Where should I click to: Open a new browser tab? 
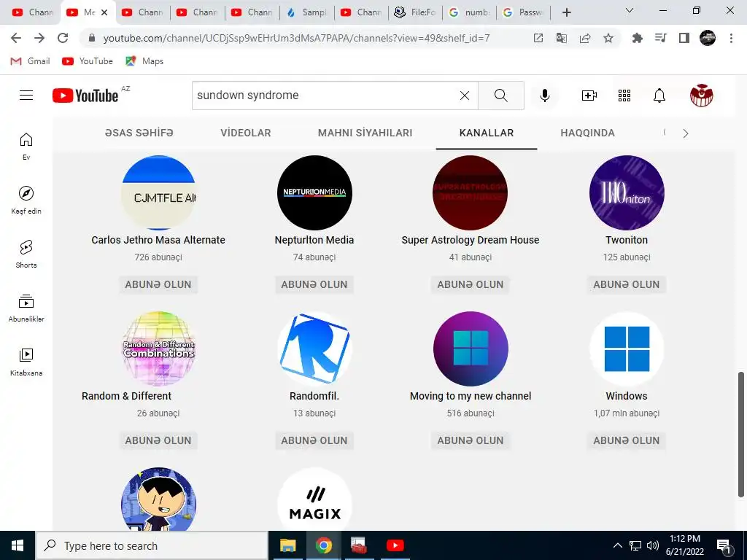pyautogui.click(x=566, y=12)
